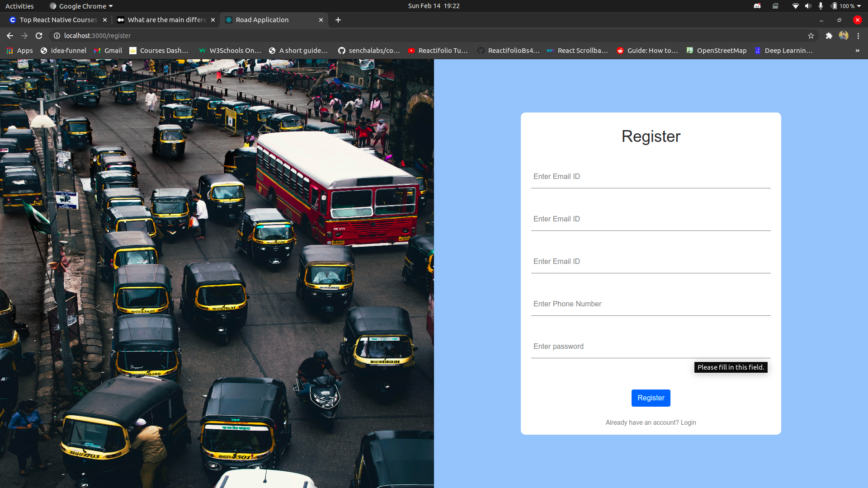
Task: Open the Apps bookmarks shortcut
Action: pos(19,51)
